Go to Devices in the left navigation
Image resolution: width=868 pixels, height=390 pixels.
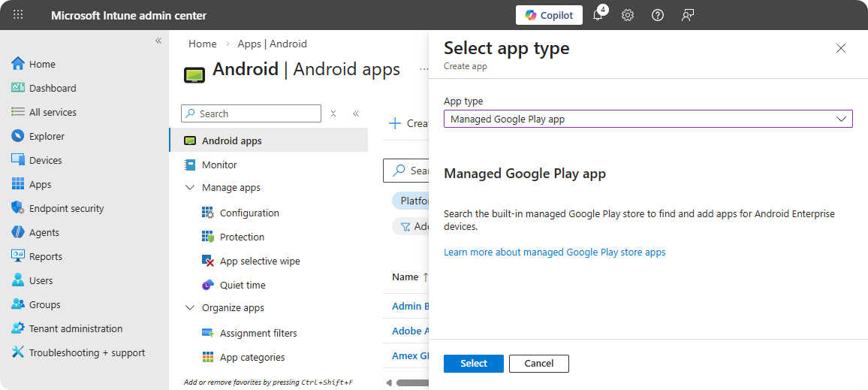(45, 160)
